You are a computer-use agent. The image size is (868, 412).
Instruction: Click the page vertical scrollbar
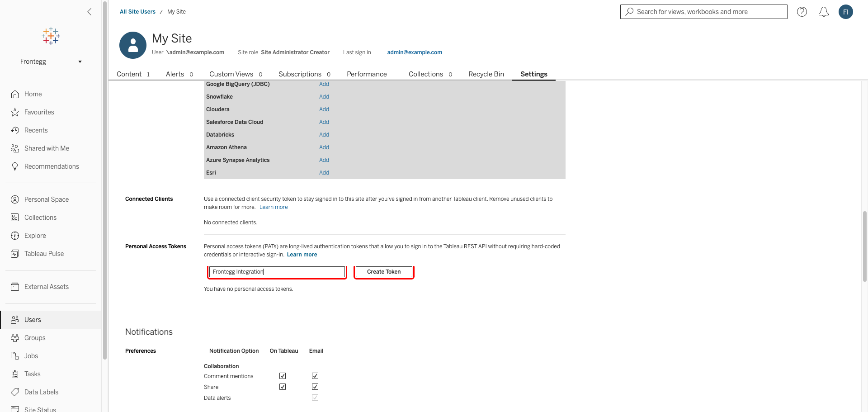(x=864, y=246)
